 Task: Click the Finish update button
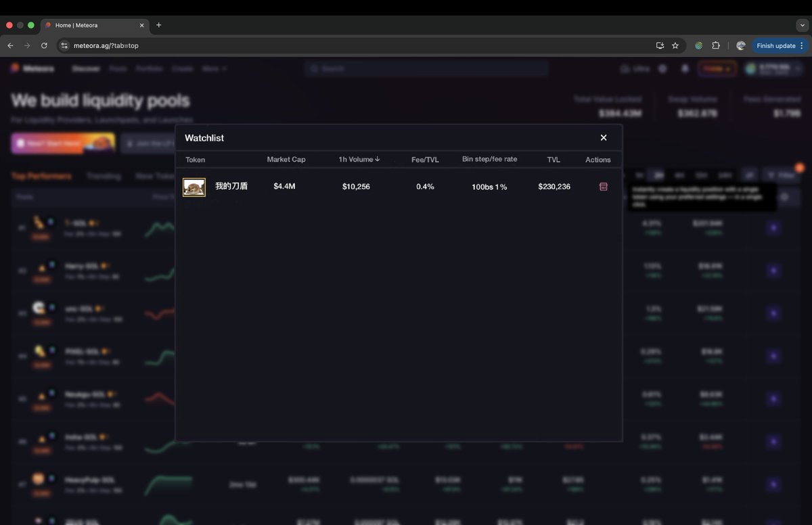(x=780, y=45)
